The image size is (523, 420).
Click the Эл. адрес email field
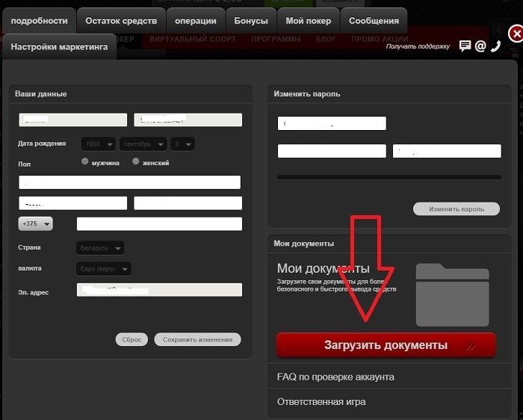159,290
